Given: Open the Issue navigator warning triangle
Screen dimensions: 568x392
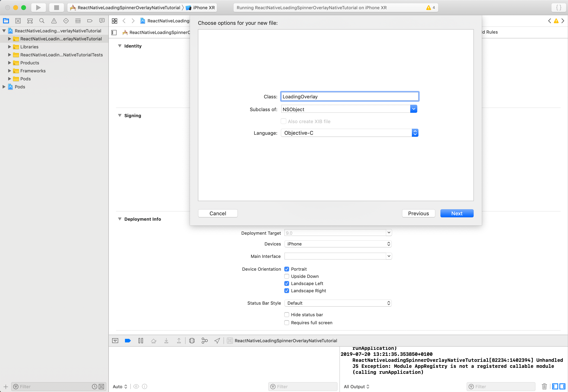Looking at the screenshot, I should [54, 21].
